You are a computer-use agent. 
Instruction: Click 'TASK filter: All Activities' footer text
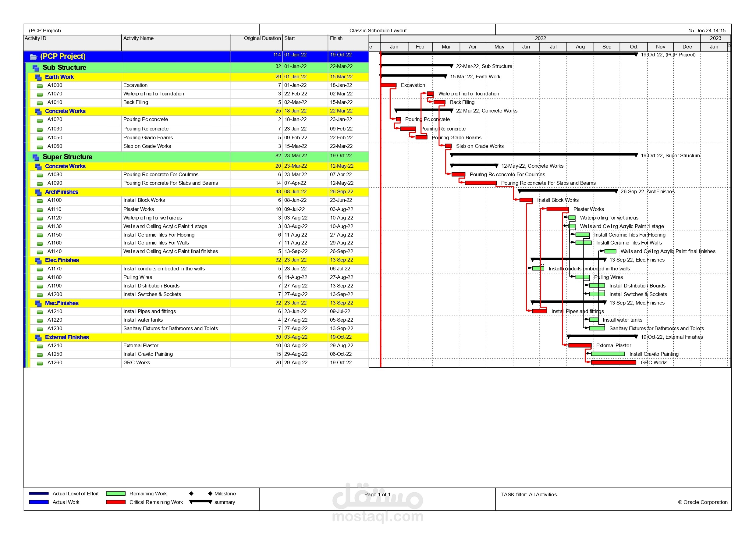pyautogui.click(x=529, y=495)
